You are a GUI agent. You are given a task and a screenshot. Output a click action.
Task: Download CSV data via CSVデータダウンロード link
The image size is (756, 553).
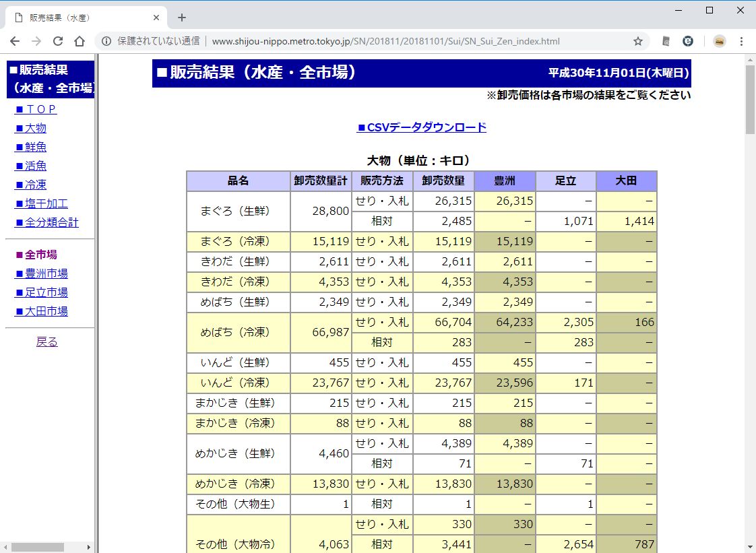tap(421, 127)
